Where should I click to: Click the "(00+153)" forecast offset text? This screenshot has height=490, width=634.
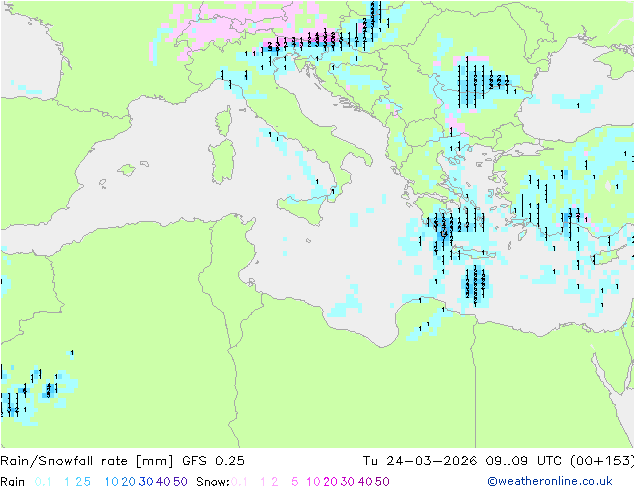(602, 461)
